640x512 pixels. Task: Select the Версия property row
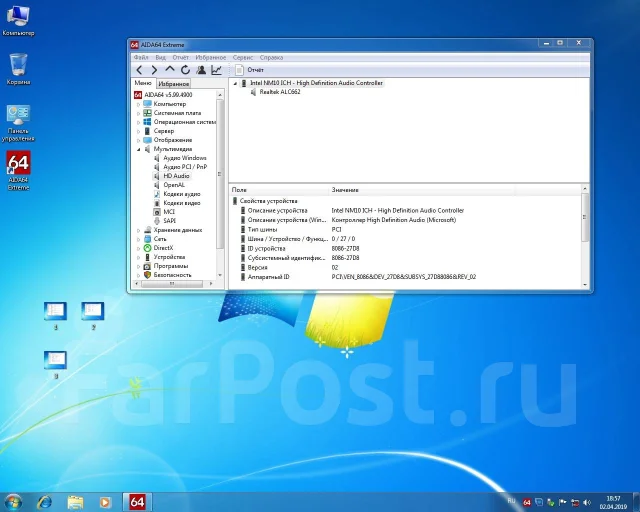(x=407, y=267)
